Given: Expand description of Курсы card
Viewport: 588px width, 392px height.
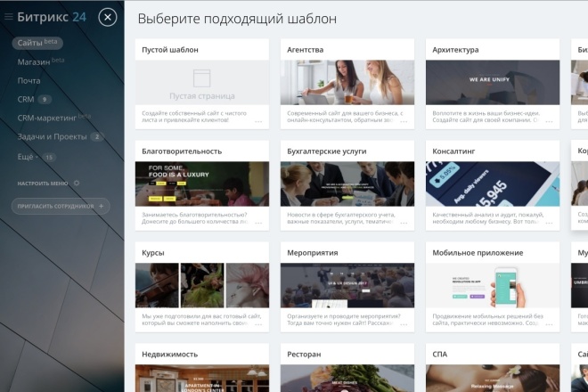Looking at the screenshot, I should tap(258, 324).
